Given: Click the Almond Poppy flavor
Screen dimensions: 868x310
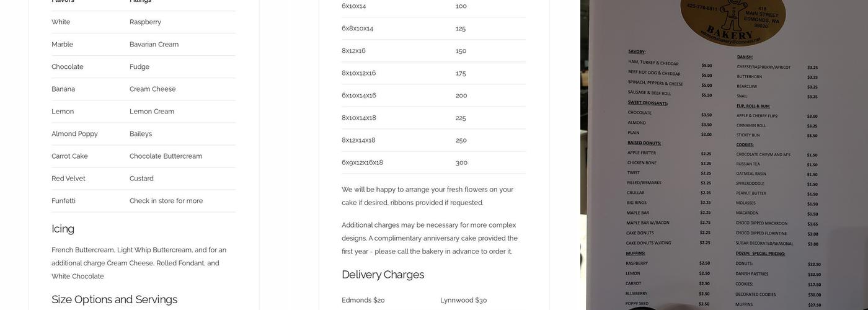Looking at the screenshot, I should 74,134.
